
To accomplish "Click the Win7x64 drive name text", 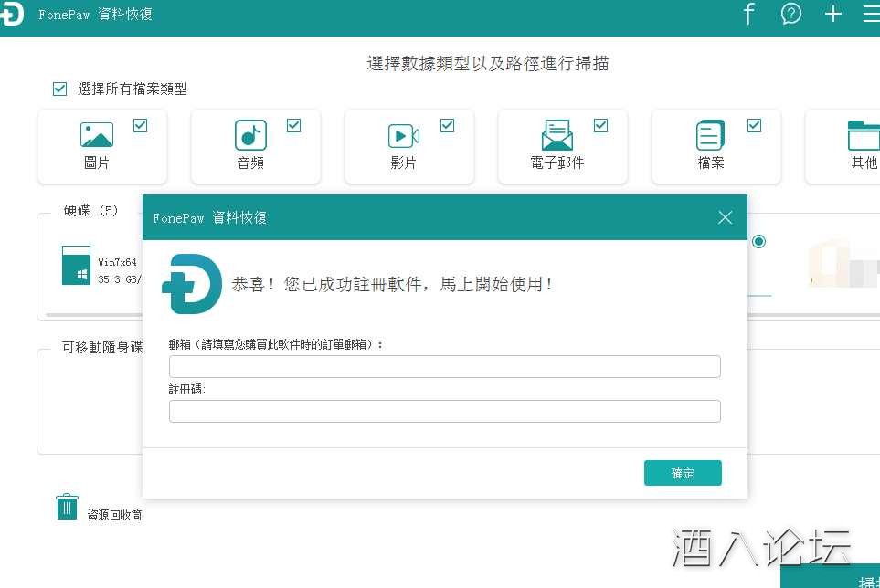I will (117, 262).
